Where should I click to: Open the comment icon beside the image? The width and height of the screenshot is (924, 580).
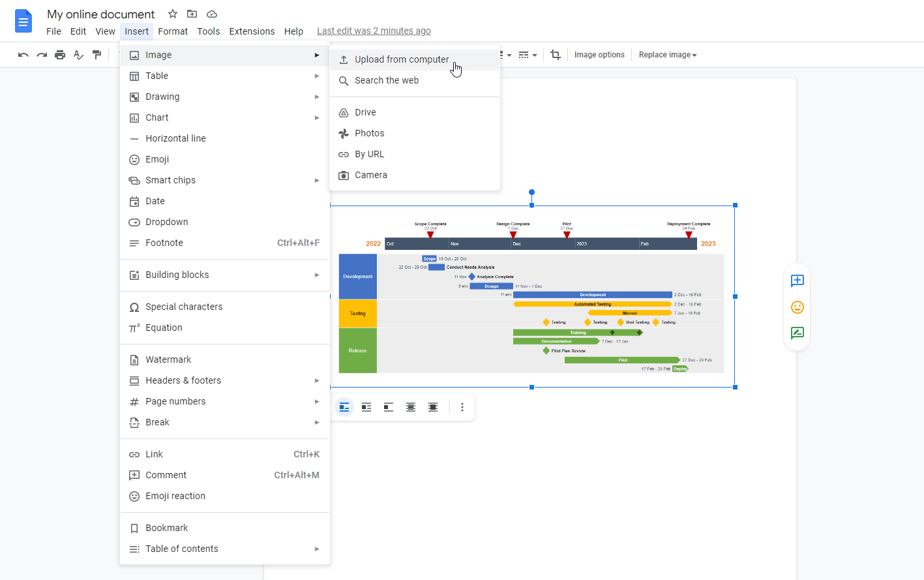pyautogui.click(x=797, y=281)
